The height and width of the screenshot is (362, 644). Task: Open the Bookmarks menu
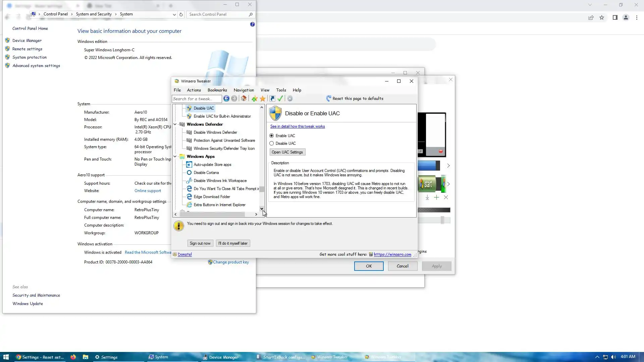[217, 90]
